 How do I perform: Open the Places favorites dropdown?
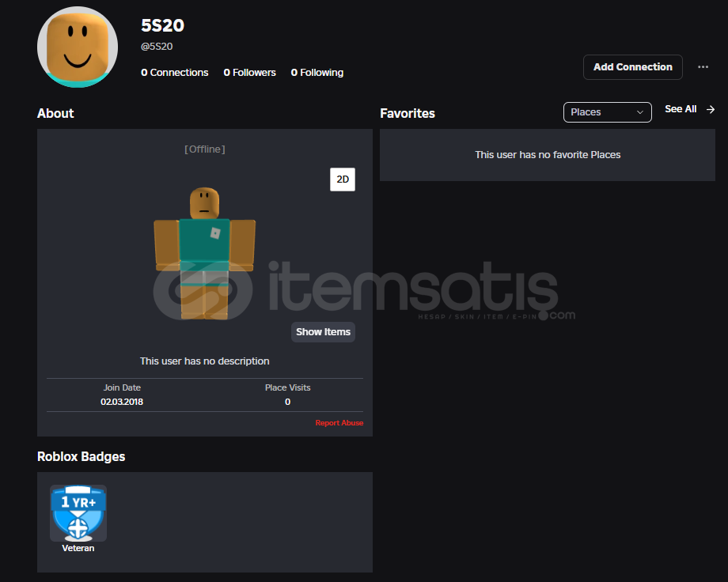(607, 112)
